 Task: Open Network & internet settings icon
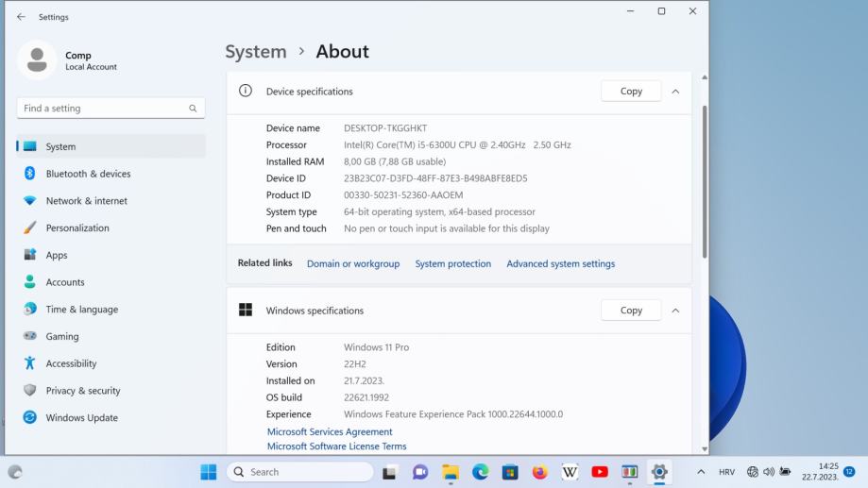(30, 201)
